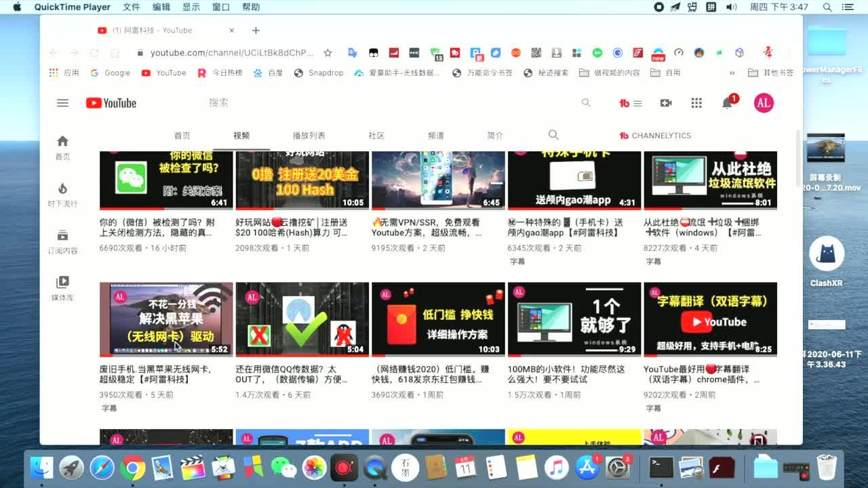Open the Google bookmark

pyautogui.click(x=110, y=73)
